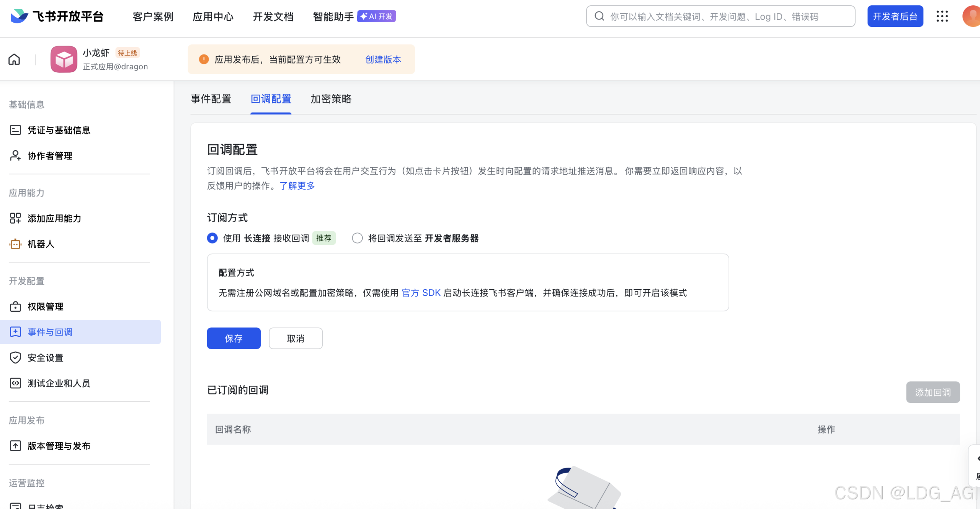Open 添加应用能力 settings
This screenshot has width=980, height=509.
click(54, 218)
